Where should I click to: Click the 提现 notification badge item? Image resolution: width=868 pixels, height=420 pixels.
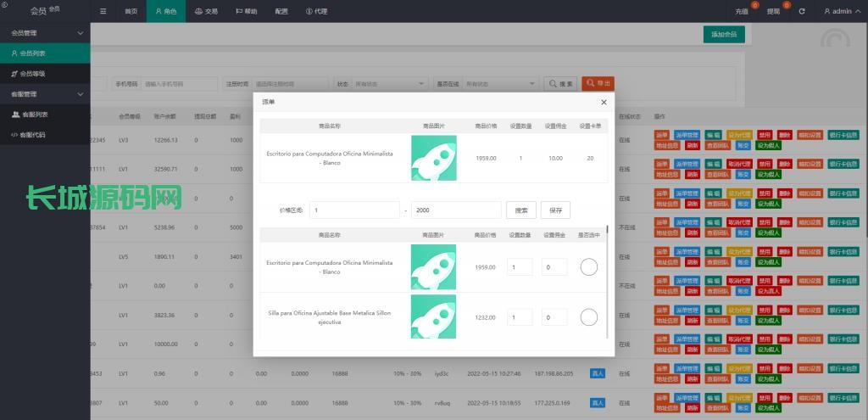pos(775,11)
